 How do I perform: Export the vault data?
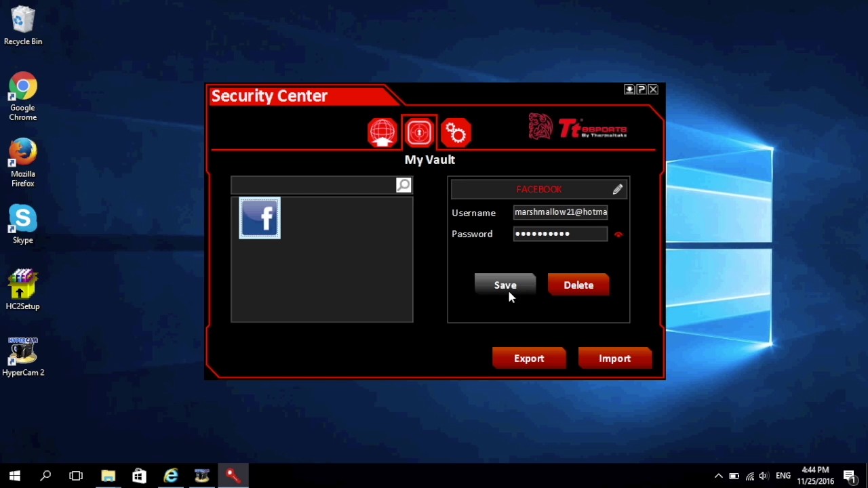point(529,359)
